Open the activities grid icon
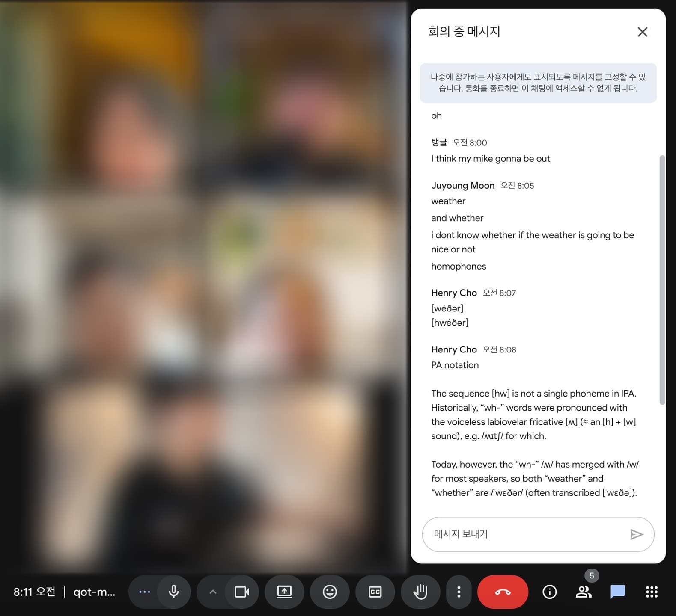The image size is (676, 616). pos(652,592)
